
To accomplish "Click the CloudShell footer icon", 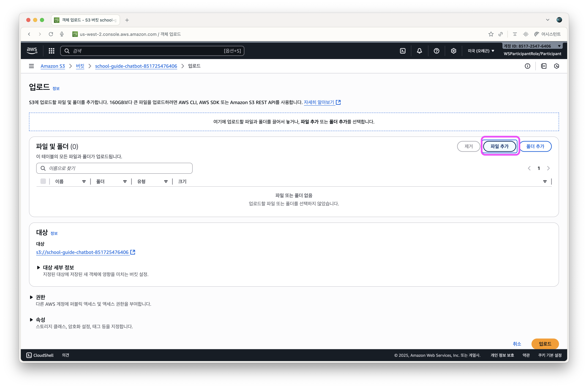I will (29, 355).
